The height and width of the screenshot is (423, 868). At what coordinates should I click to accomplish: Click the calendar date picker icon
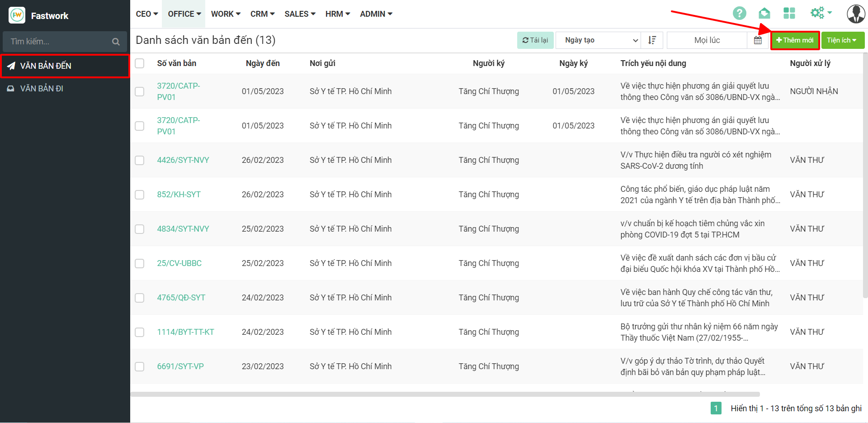pyautogui.click(x=758, y=40)
